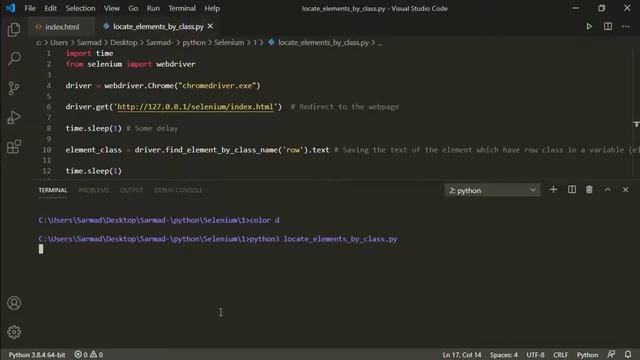Switch to the OUTPUT panel tab
The width and height of the screenshot is (640, 360).
[x=131, y=190]
